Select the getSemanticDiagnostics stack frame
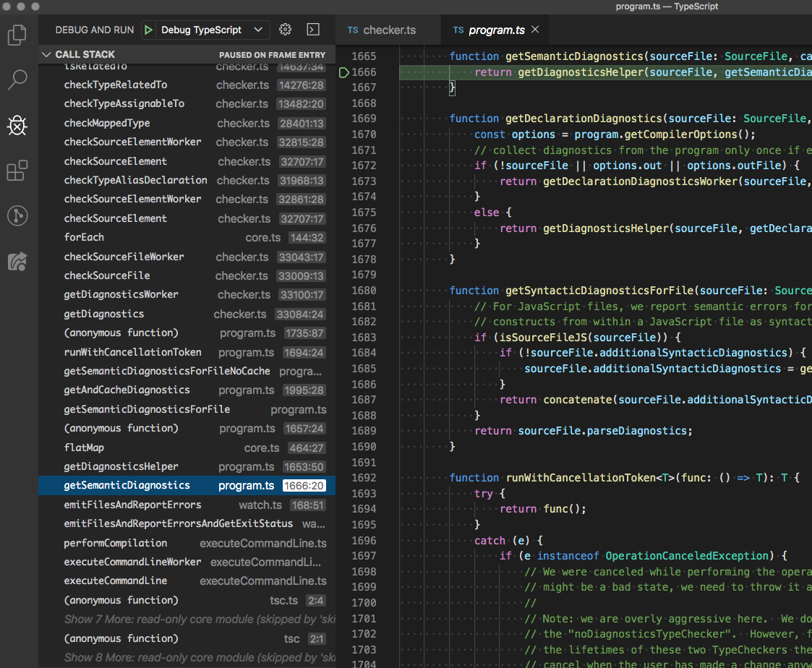The height and width of the screenshot is (668, 812). point(127,486)
